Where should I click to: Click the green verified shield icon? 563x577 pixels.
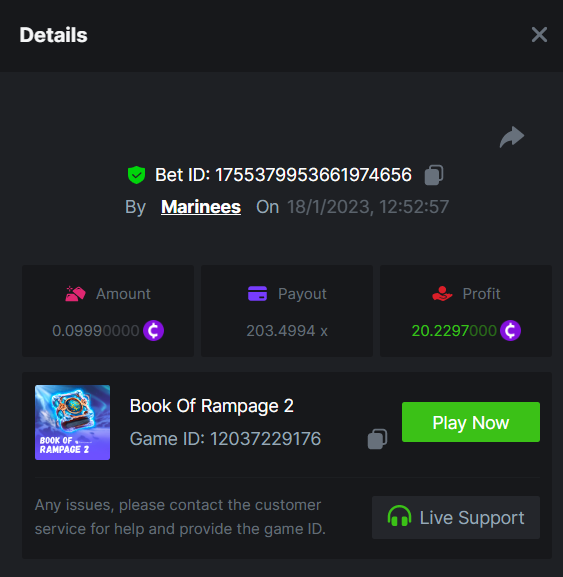coord(137,175)
